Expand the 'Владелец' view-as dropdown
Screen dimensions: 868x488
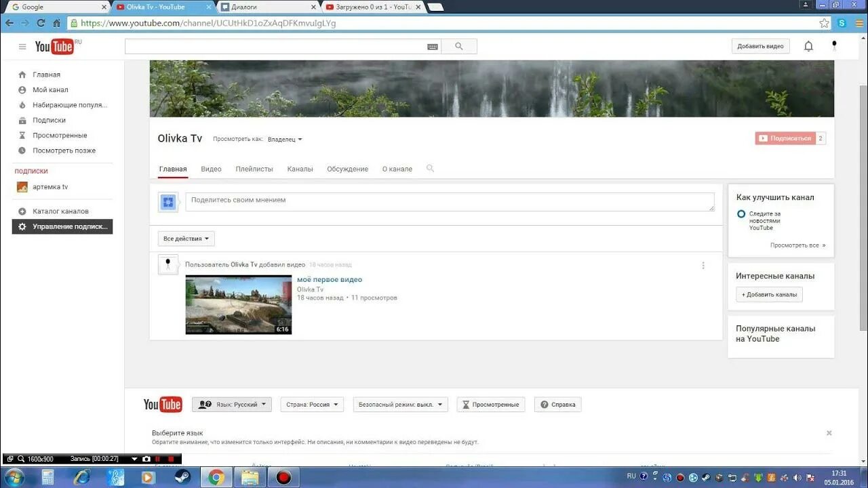pos(285,140)
